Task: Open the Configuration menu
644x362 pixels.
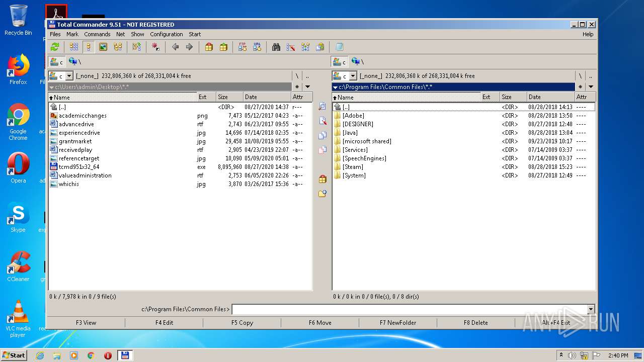Action: [167, 34]
